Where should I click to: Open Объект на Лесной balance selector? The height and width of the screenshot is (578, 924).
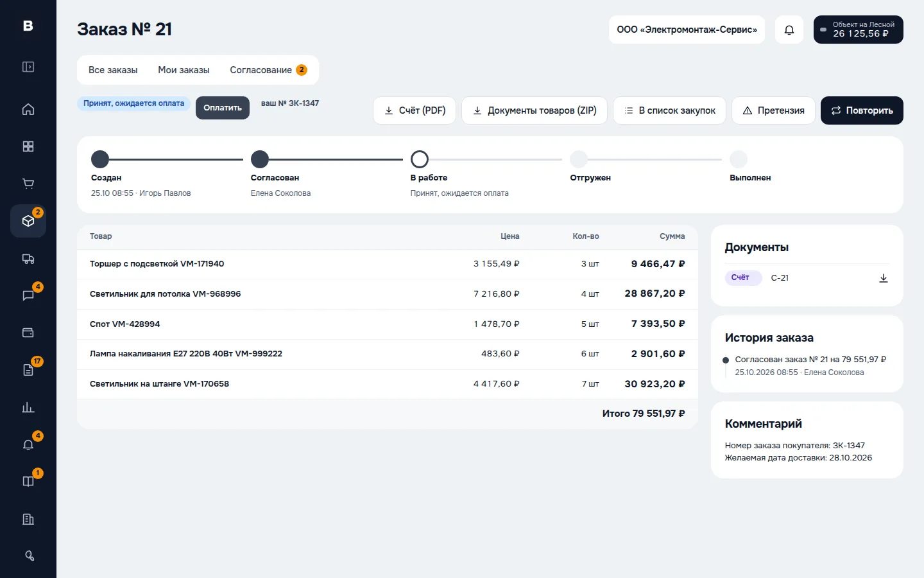coord(859,30)
